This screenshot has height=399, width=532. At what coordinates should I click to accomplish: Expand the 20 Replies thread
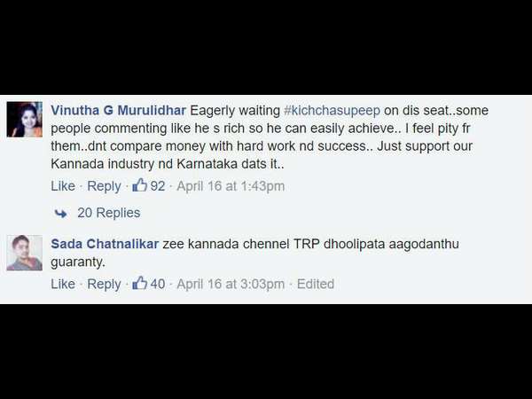point(108,213)
